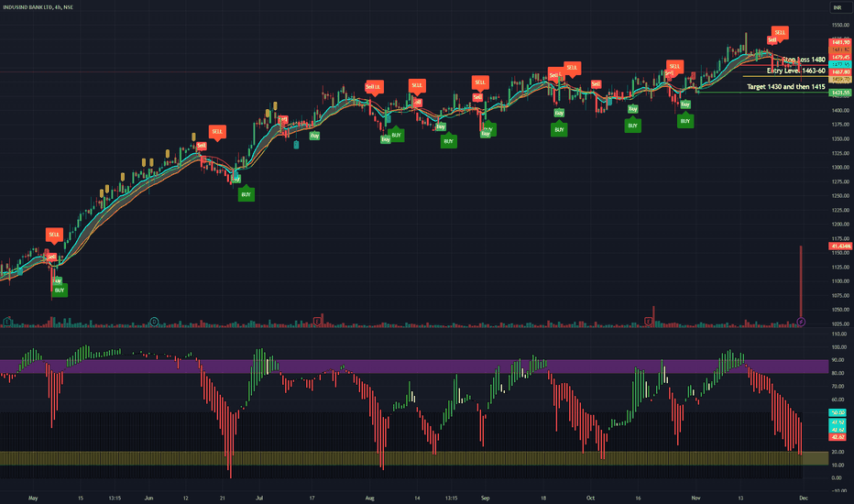Click the red 1483.90 price tag

coord(839,42)
